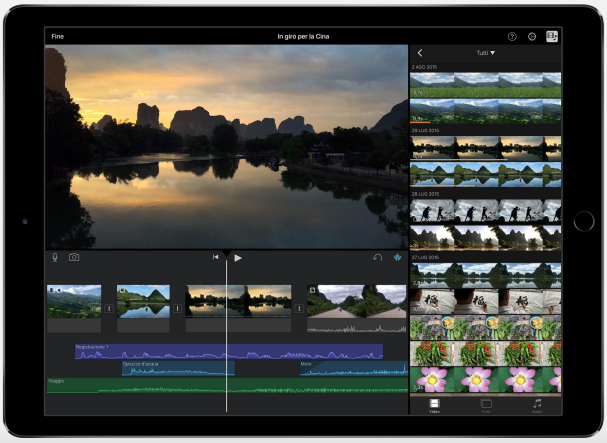Tap the sunset lake preview viewer
Viewport: 607px width, 443px height.
(226, 147)
